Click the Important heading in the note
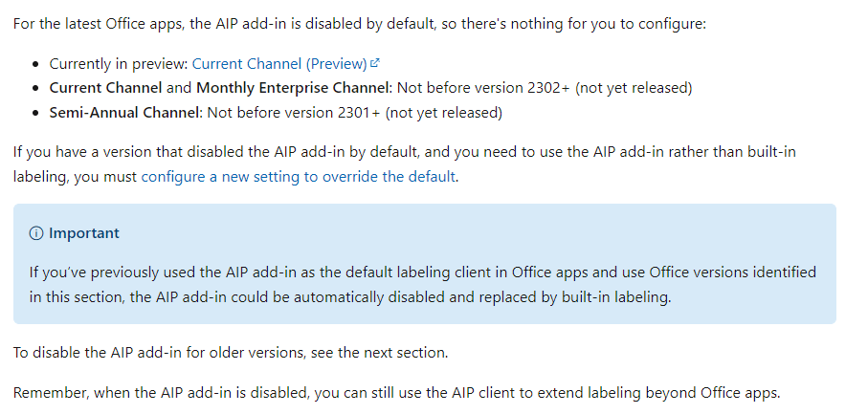 pyautogui.click(x=84, y=233)
